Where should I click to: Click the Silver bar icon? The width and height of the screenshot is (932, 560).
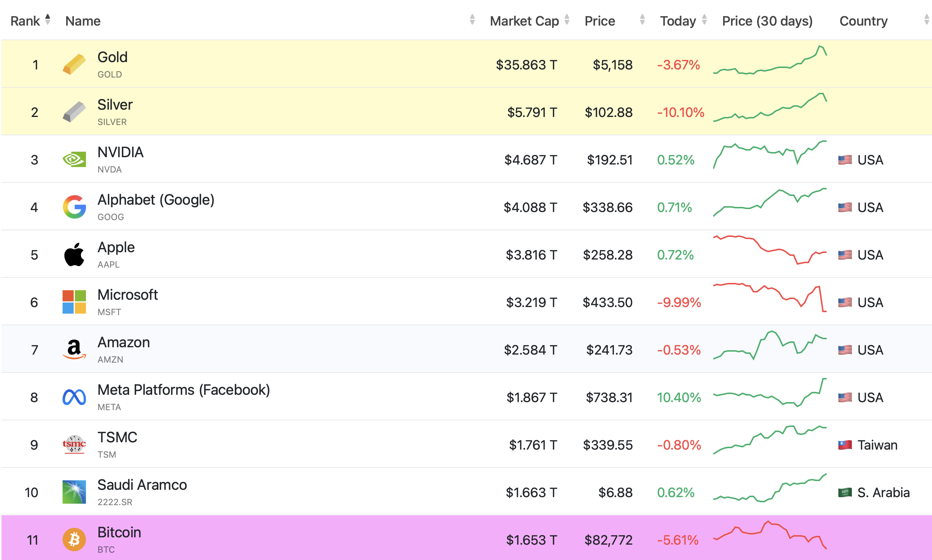coord(74,112)
